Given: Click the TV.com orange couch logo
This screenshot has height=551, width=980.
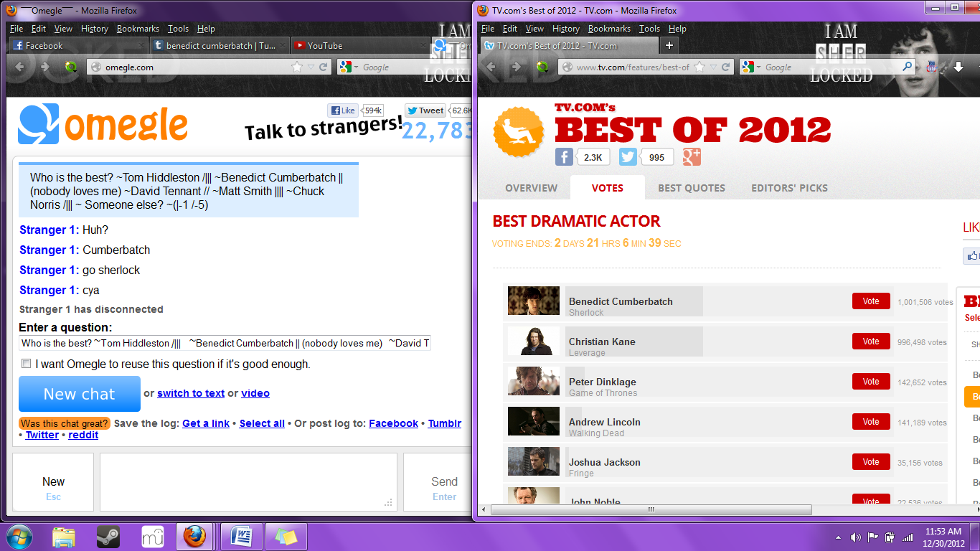Looking at the screenshot, I should 520,131.
